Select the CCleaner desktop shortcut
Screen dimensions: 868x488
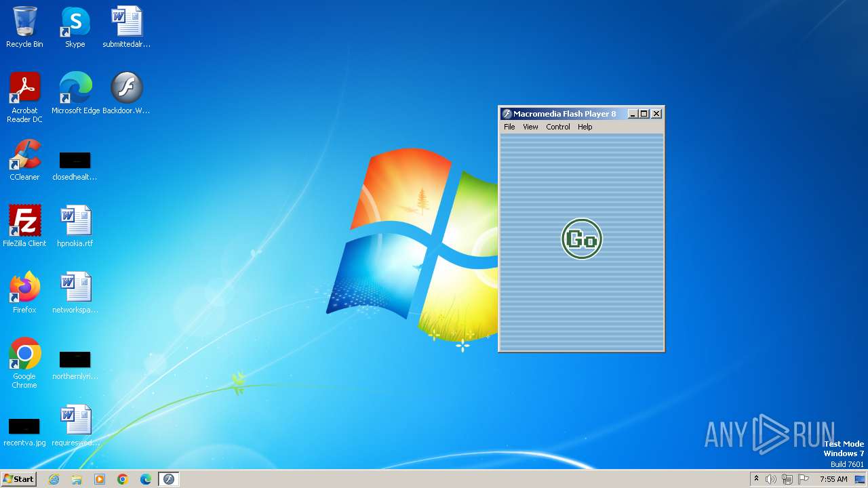(24, 160)
